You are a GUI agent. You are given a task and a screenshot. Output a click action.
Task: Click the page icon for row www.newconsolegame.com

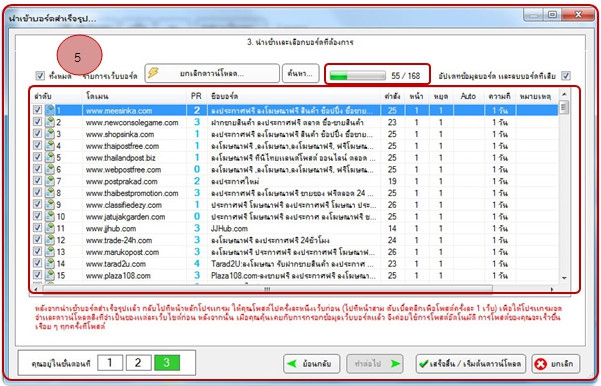(50, 122)
